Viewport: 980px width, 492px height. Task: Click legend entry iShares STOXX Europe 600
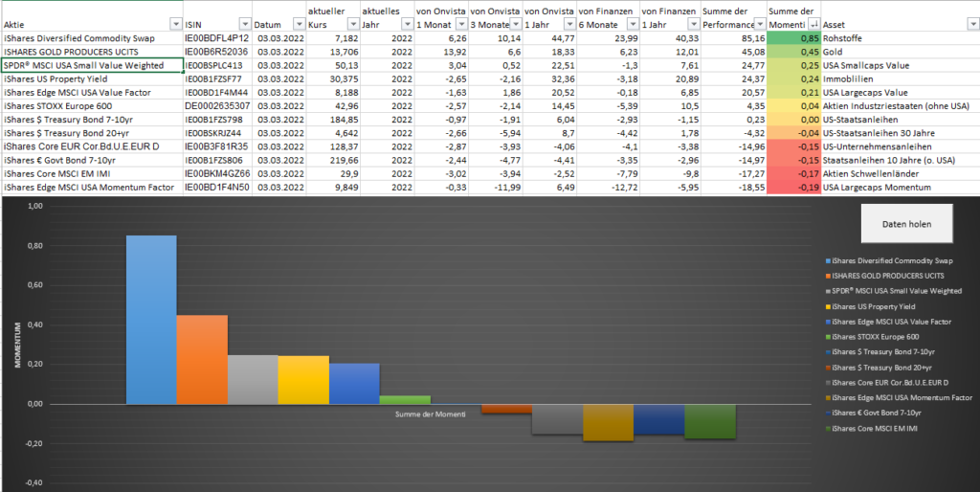[873, 337]
